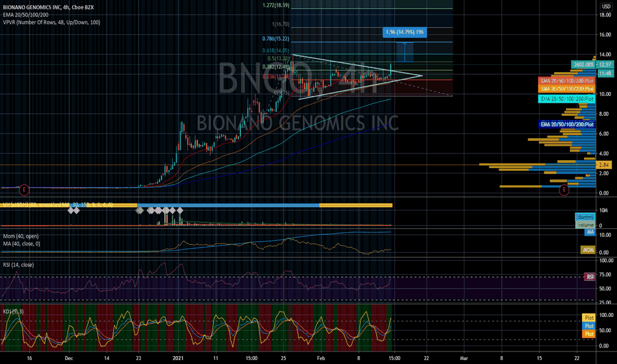Click the 1.272(18.59) Fibonacci level label
The height and width of the screenshot is (364, 617).
(x=276, y=5)
